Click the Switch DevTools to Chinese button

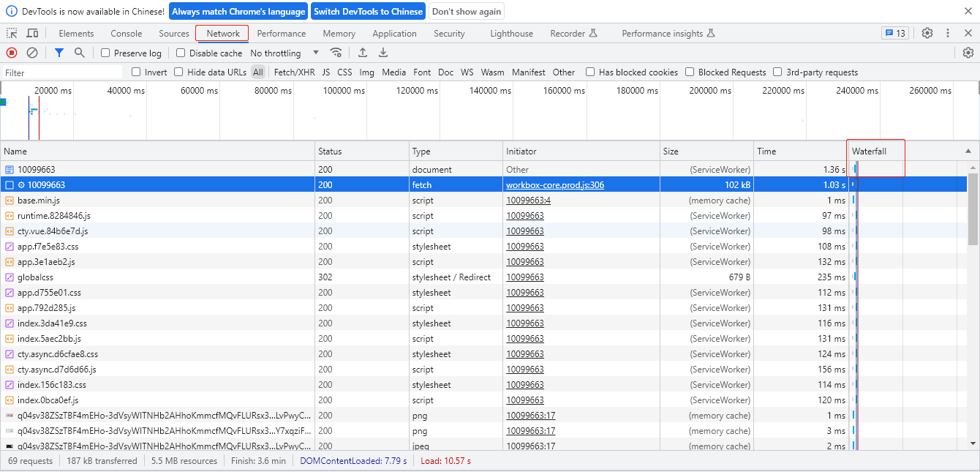[368, 12]
